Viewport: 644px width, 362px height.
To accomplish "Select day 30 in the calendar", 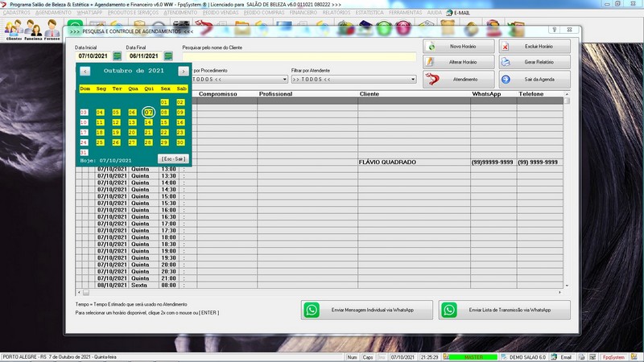I will (x=180, y=142).
